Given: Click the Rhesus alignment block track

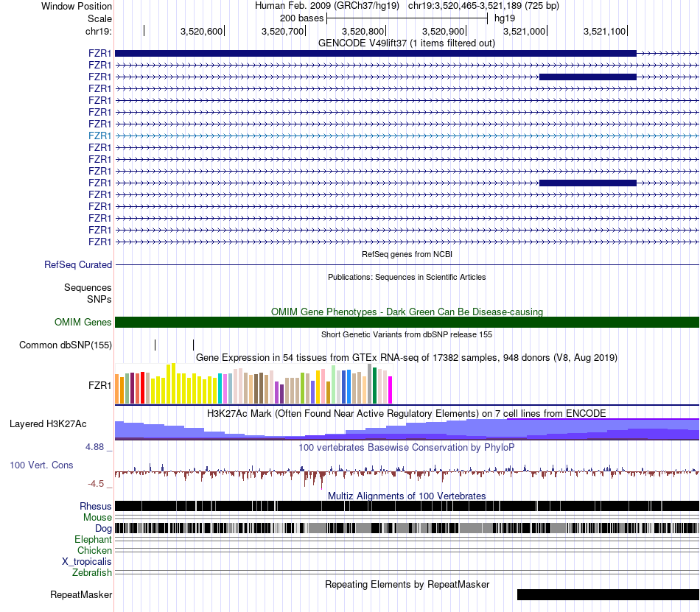Looking at the screenshot, I should pyautogui.click(x=407, y=506).
